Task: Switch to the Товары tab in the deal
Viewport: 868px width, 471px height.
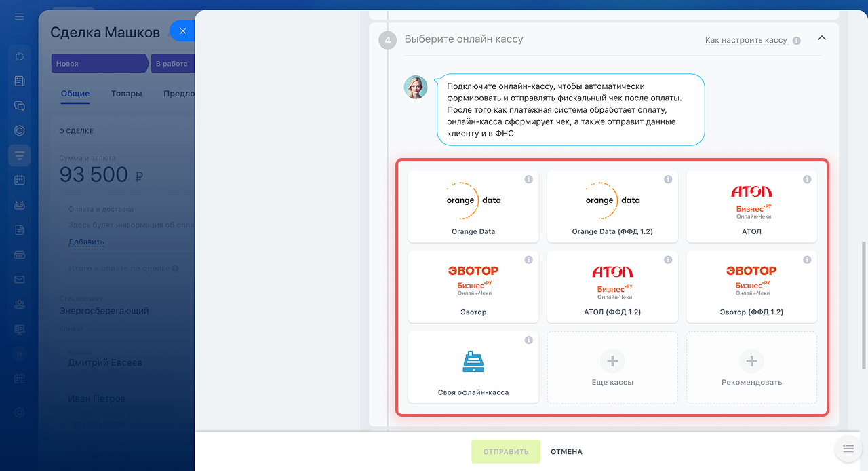Action: (127, 94)
